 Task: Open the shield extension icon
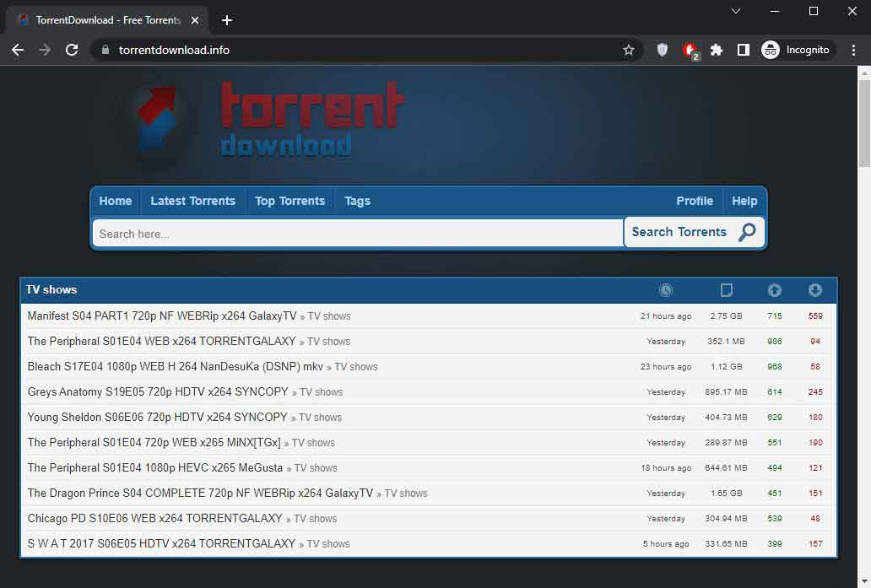tap(663, 50)
